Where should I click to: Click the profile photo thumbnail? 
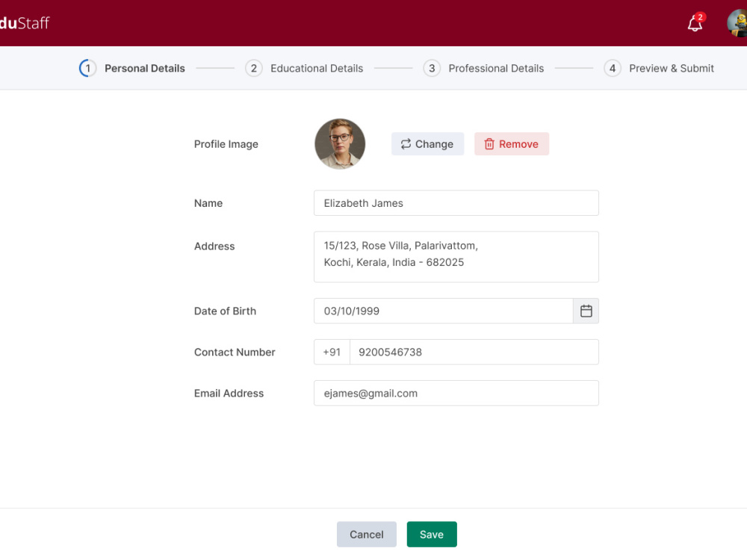340,144
